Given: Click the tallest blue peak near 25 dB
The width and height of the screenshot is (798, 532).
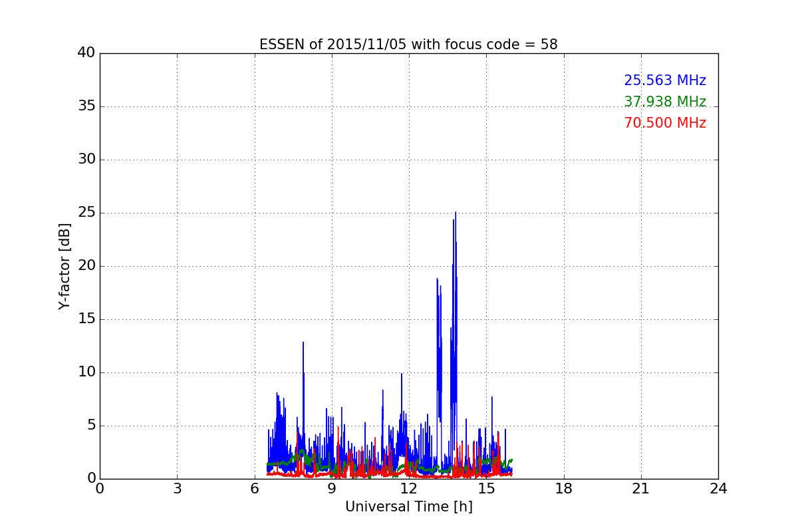Looking at the screenshot, I should pyautogui.click(x=456, y=214).
